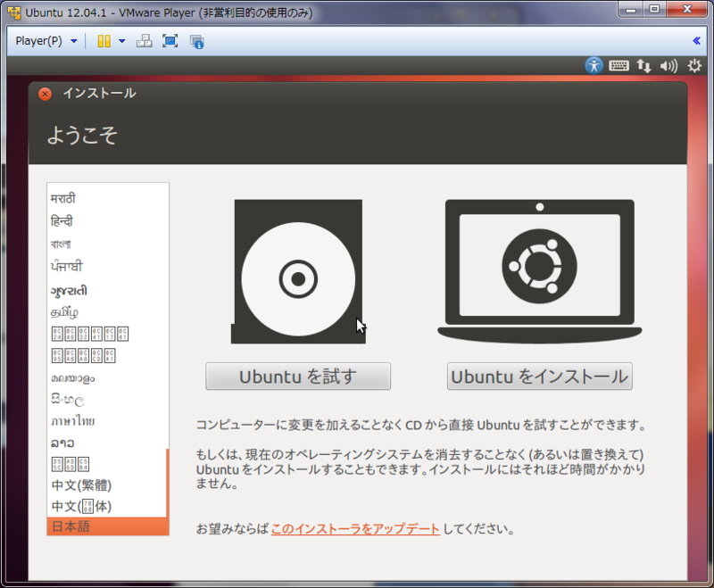The height and width of the screenshot is (588, 714).
Task: Expand the dropdown beside the suspend button
Action: point(121,41)
